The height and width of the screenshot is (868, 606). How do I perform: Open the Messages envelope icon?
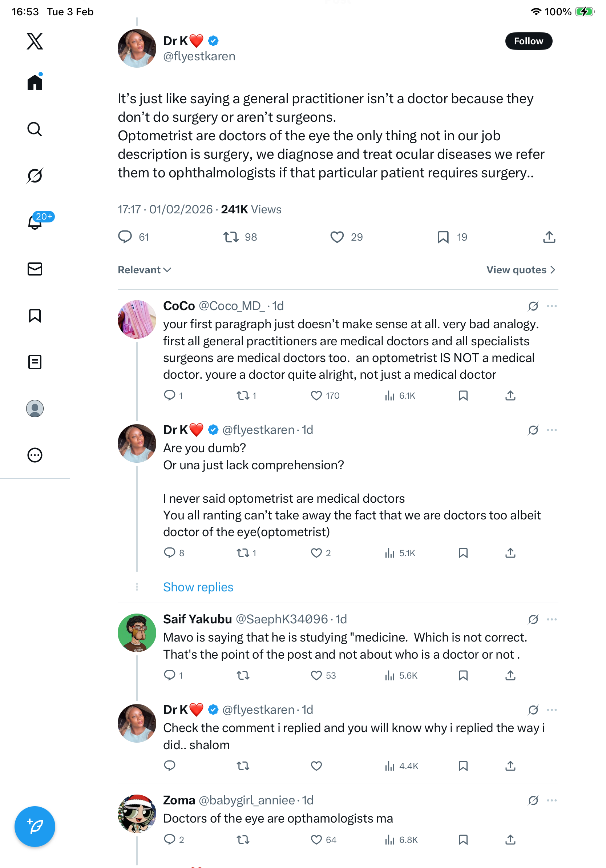[x=35, y=269]
